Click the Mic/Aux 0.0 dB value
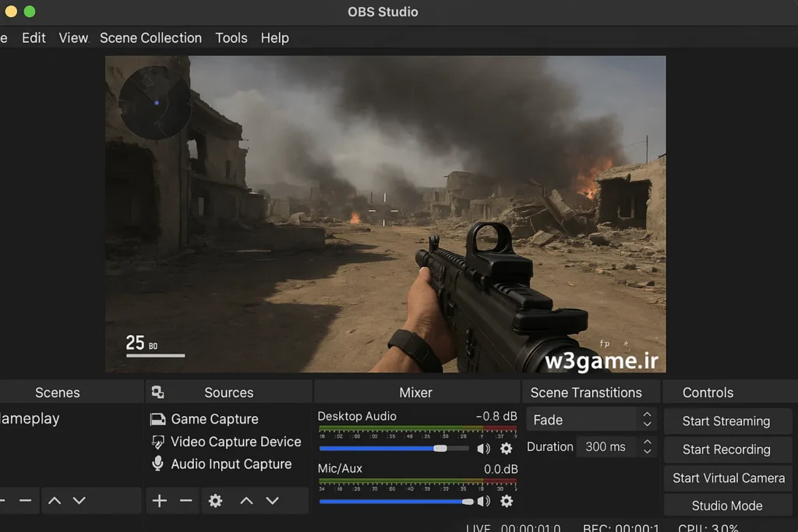This screenshot has height=532, width=798. click(501, 469)
